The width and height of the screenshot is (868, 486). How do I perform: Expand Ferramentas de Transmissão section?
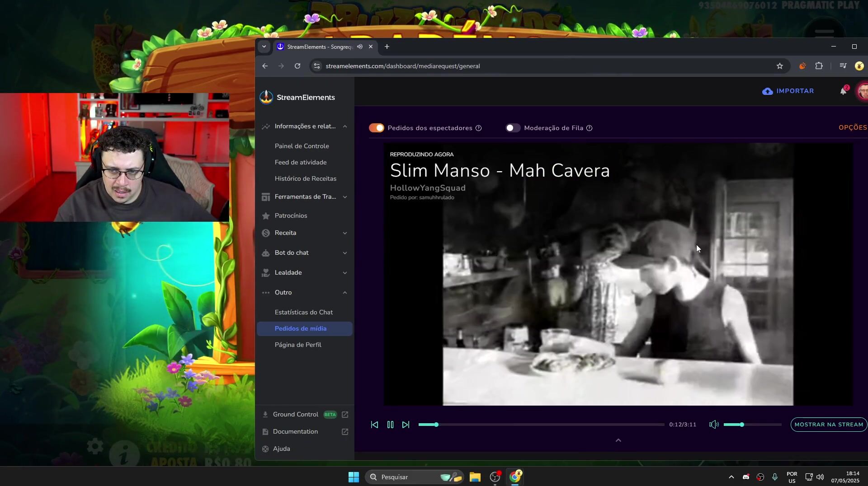345,197
